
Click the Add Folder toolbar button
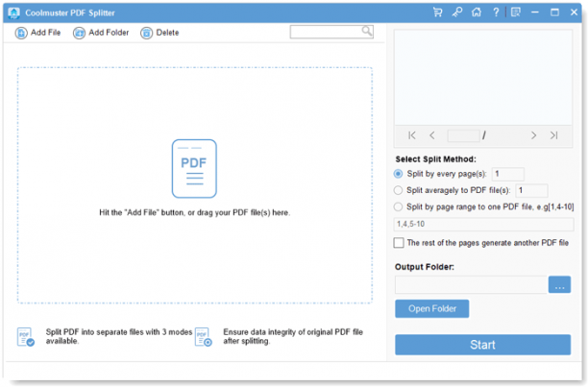(101, 33)
